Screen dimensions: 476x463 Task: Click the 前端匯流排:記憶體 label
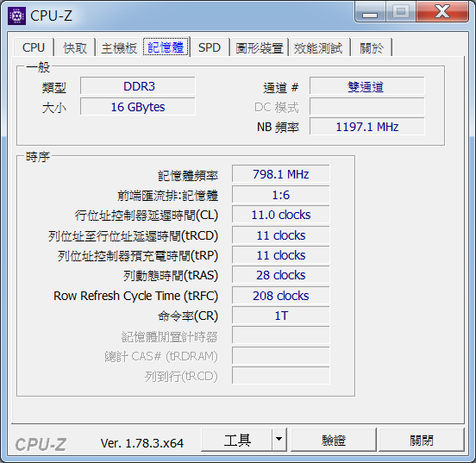click(x=167, y=196)
